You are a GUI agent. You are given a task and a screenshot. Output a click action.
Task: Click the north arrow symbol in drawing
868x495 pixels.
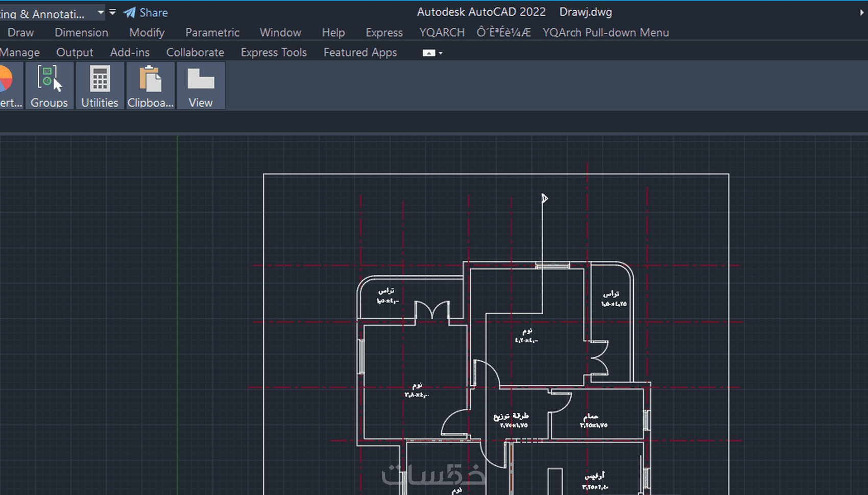545,198
